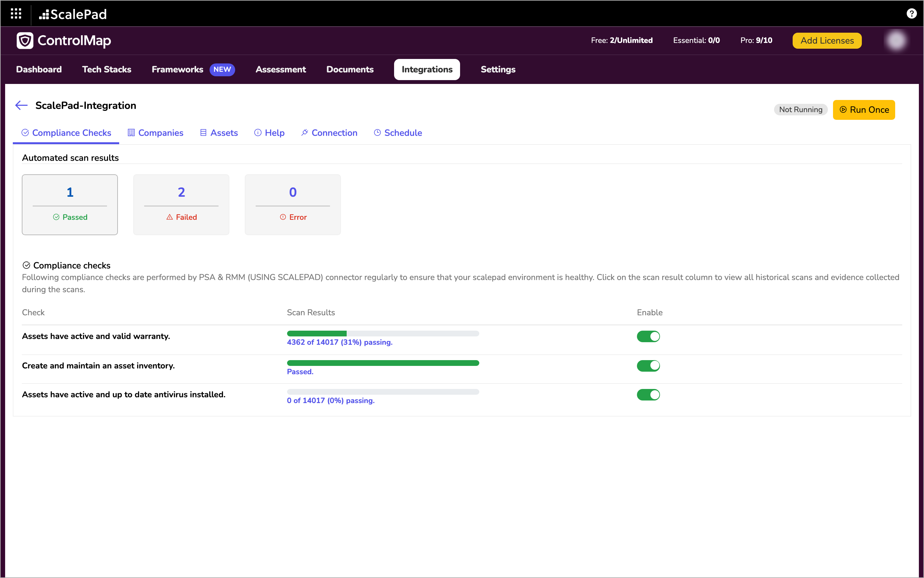The image size is (924, 578).
Task: Click the Essential: 0/0 license count
Action: coord(696,40)
